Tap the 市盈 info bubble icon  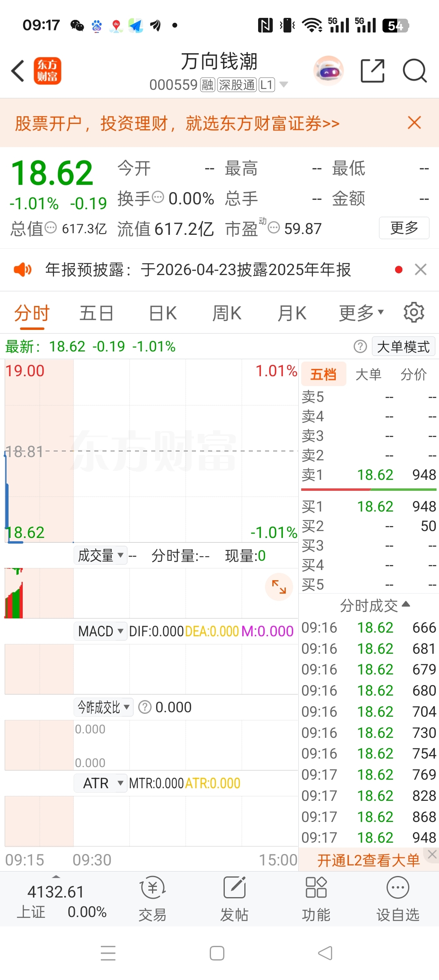pyautogui.click(x=274, y=228)
